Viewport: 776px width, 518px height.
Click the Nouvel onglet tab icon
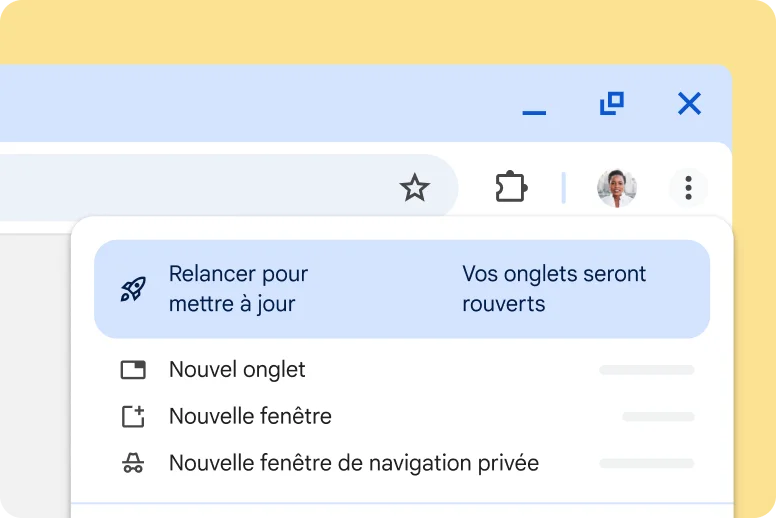(133, 370)
